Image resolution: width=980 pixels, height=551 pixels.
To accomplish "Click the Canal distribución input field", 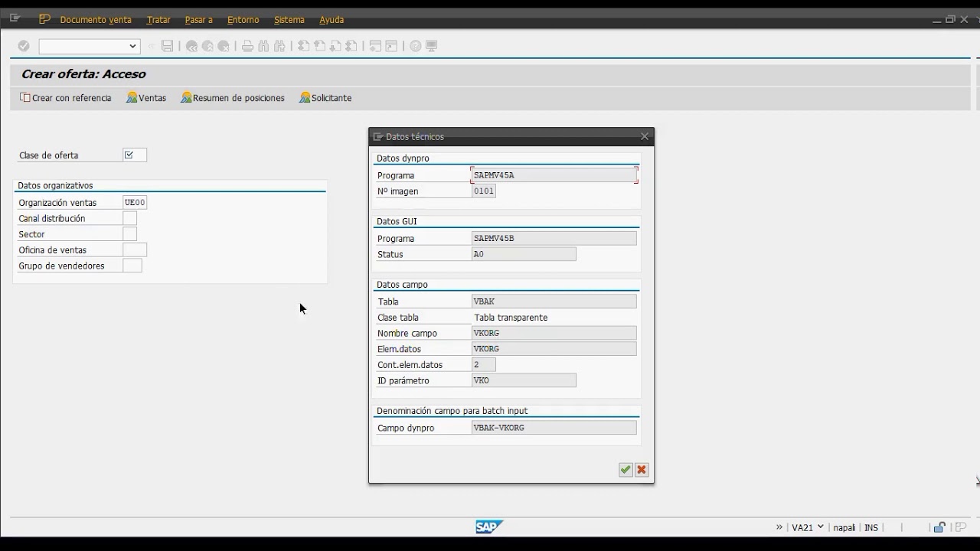I will click(129, 218).
